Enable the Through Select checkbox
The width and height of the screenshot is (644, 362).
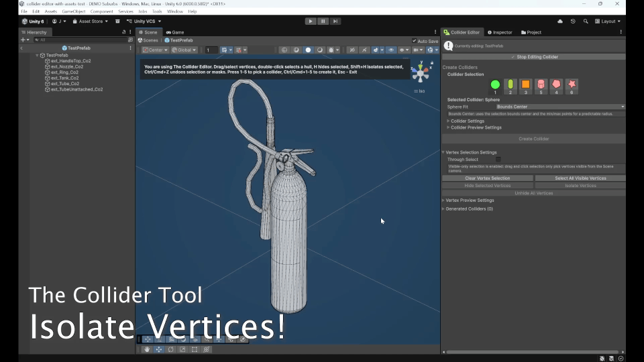[498, 160]
